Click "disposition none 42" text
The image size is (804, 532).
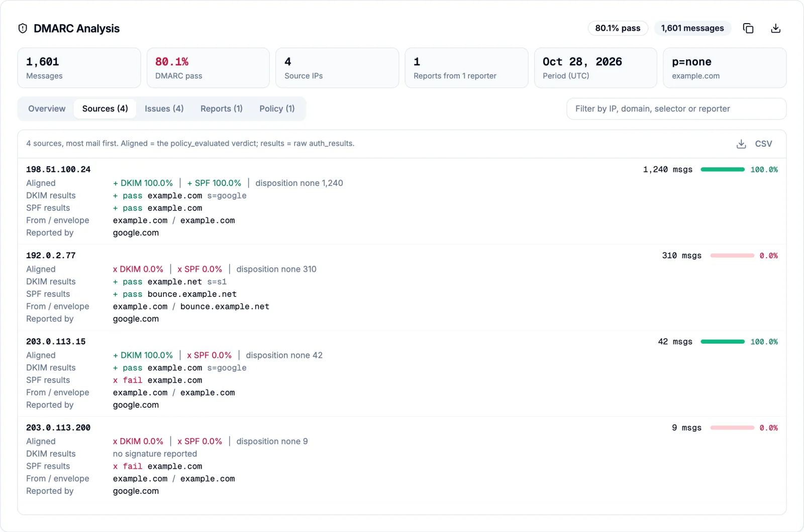[284, 355]
